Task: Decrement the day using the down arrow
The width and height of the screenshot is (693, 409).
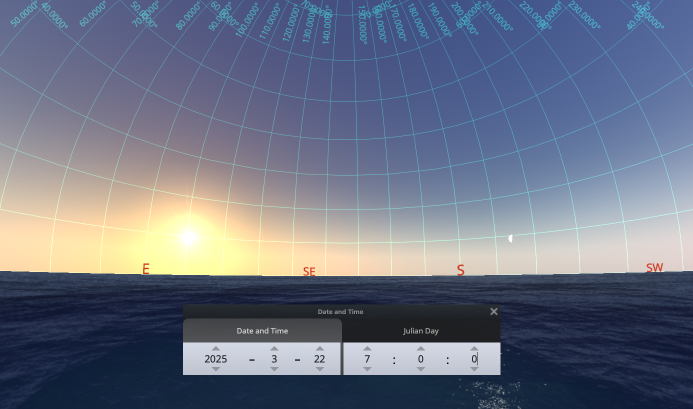Action: (320, 369)
